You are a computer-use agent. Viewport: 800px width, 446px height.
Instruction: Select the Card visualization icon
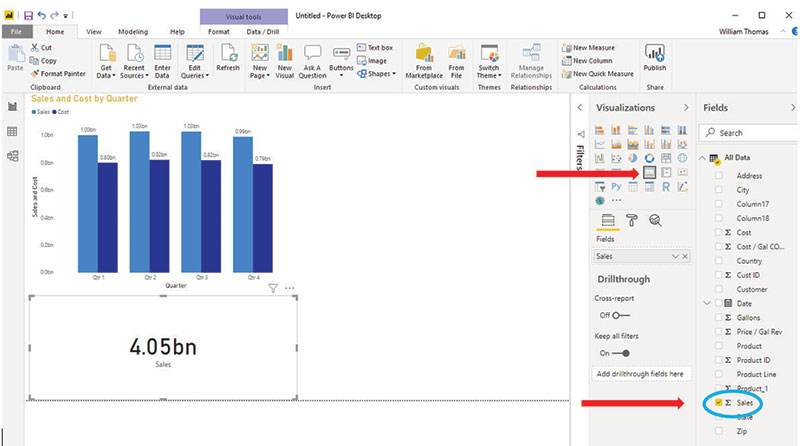[649, 173]
